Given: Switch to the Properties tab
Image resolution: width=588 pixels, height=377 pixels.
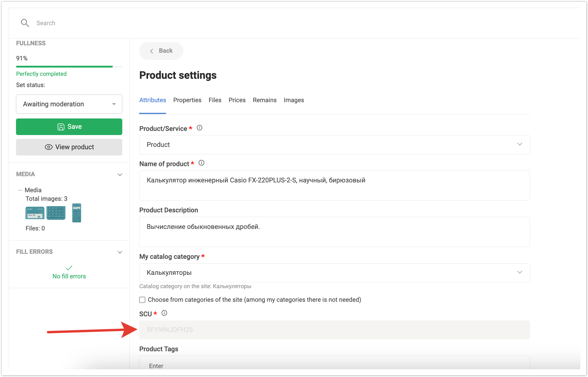Looking at the screenshot, I should pos(187,100).
